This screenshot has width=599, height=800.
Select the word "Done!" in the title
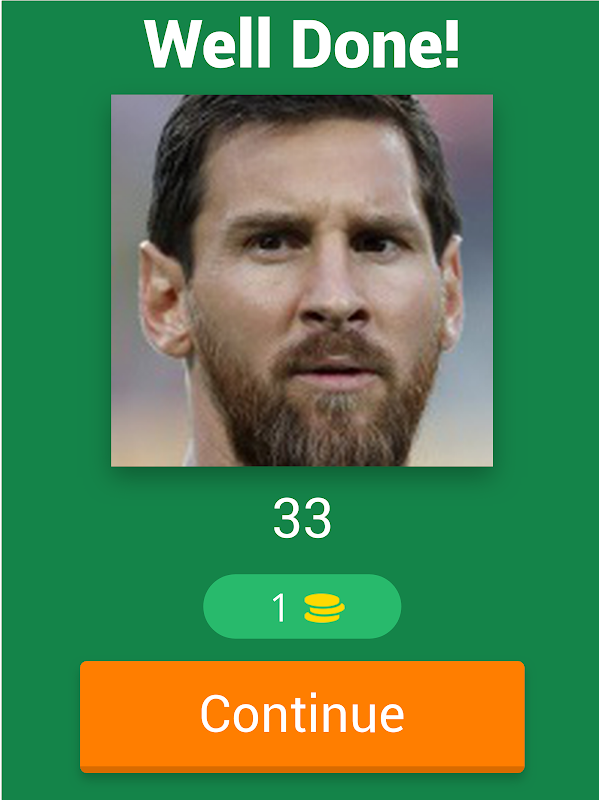(376, 43)
